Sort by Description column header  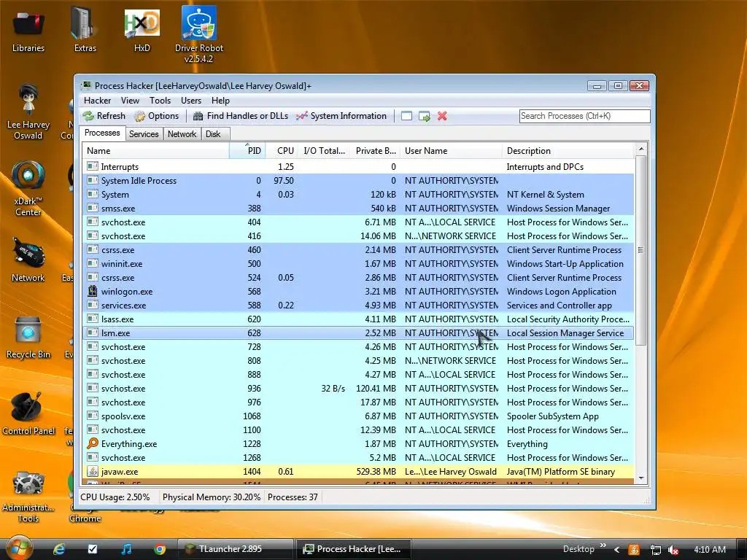[x=568, y=150]
